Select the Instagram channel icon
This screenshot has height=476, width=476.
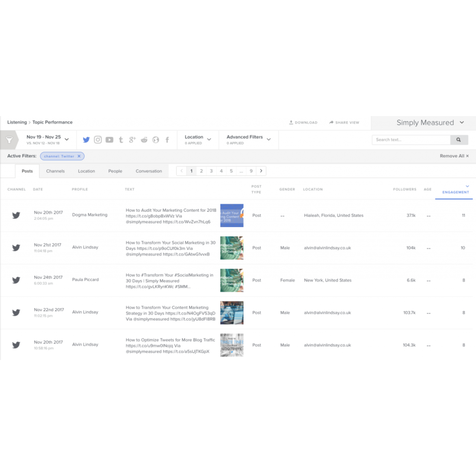[x=97, y=139]
